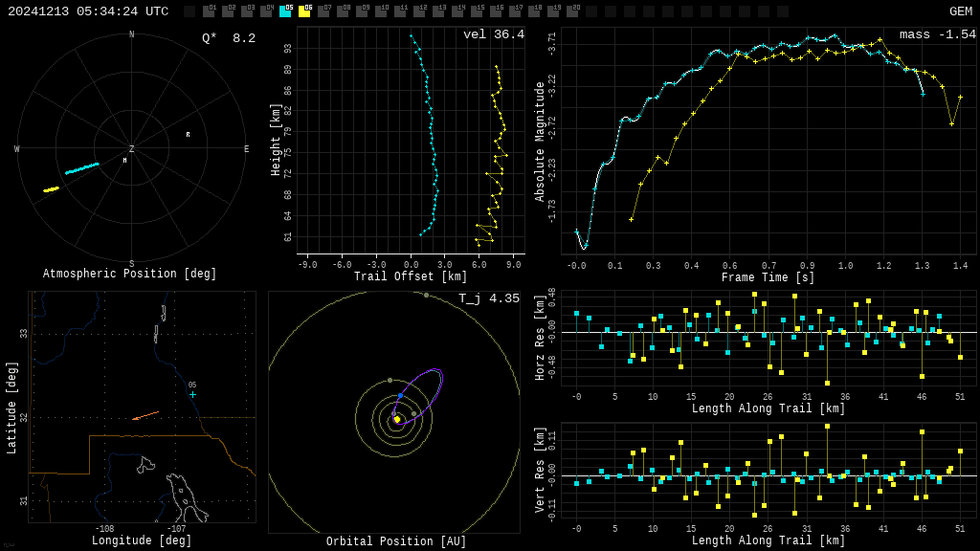980x551 pixels.
Task: Click the T_j 4.35 readout
Action: (x=488, y=299)
